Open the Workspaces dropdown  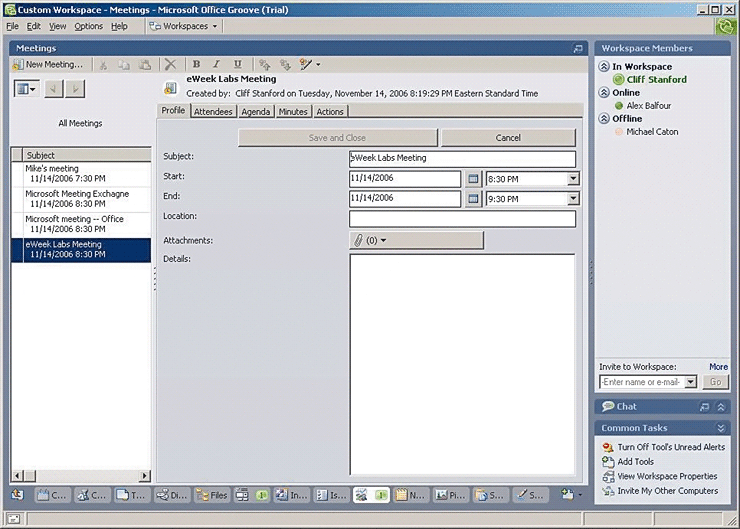click(183, 26)
